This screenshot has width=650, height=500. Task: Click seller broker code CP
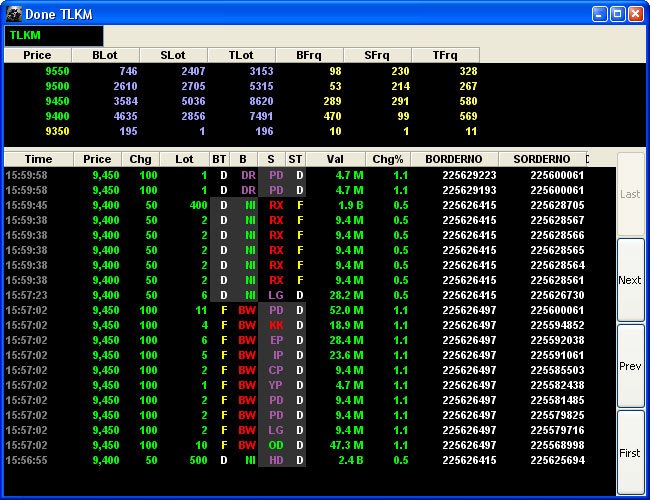pos(276,370)
